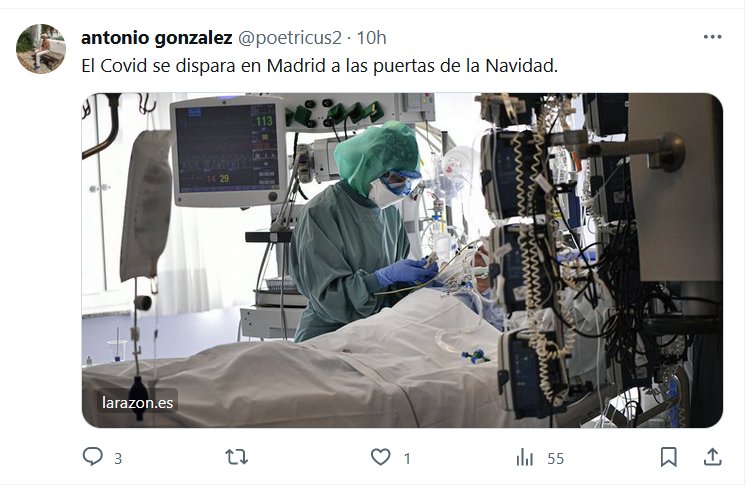The width and height of the screenshot is (752, 486).
Task: Open the @poetricus2 handle link
Action: tap(290, 37)
